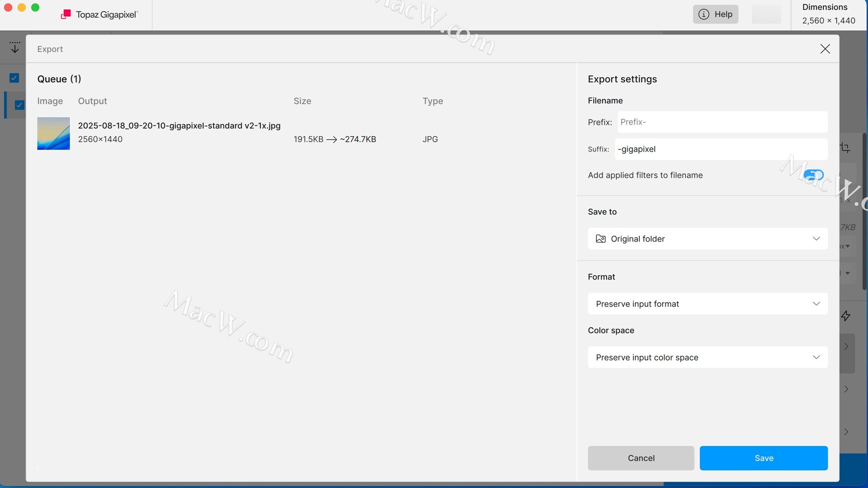The width and height of the screenshot is (868, 488).
Task: Click the right panel vertical scrollbar
Action: [x=864, y=212]
